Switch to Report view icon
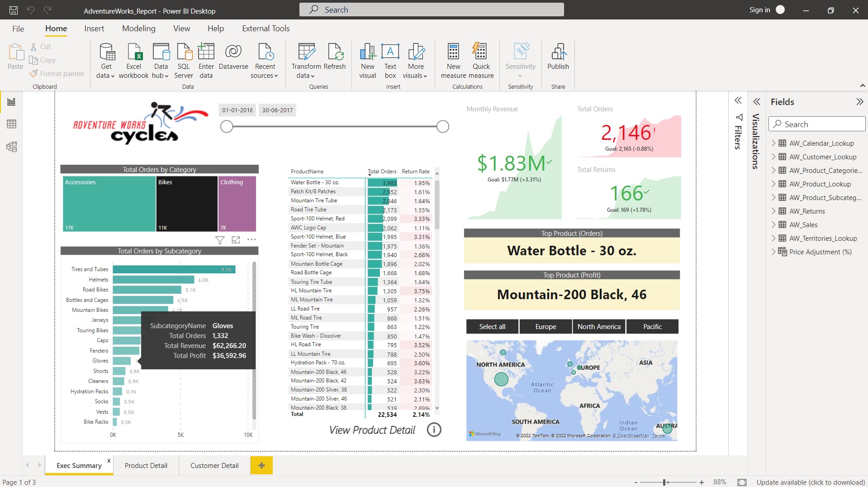This screenshot has width=868, height=487. (x=11, y=102)
